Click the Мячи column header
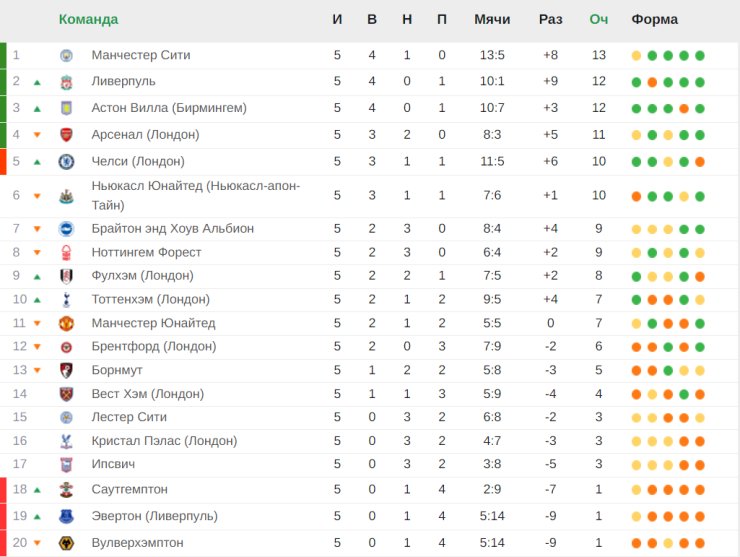 (492, 19)
